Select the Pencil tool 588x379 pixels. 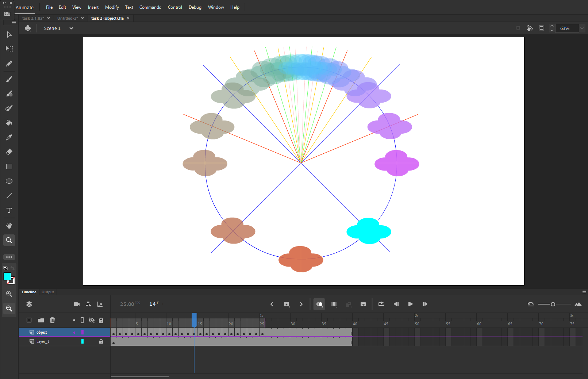coord(9,64)
